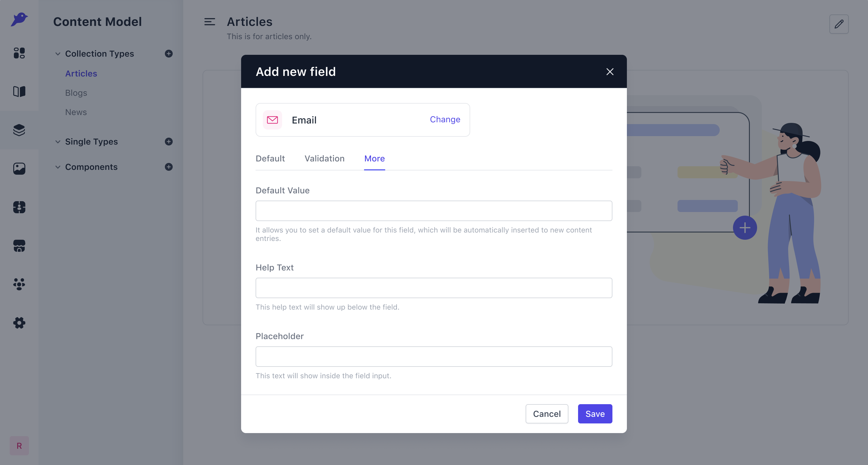Add a new component with plus icon
Screen dimensions: 868x465
169,167
